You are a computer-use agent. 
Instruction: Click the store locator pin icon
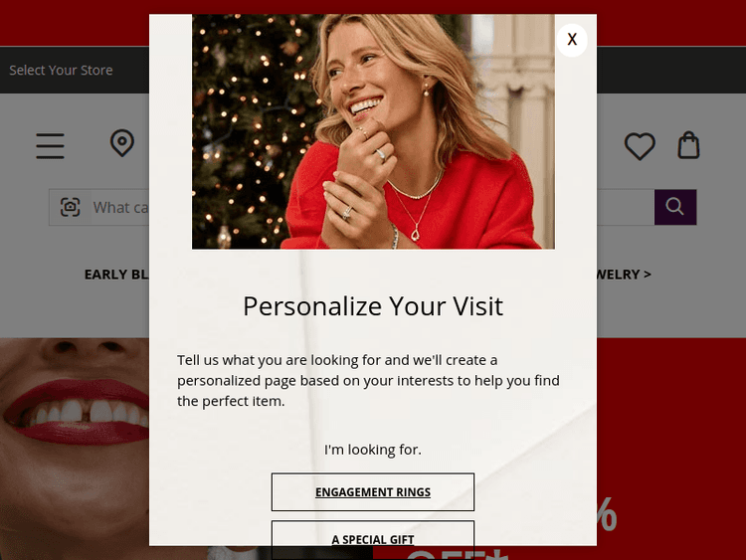point(122,143)
